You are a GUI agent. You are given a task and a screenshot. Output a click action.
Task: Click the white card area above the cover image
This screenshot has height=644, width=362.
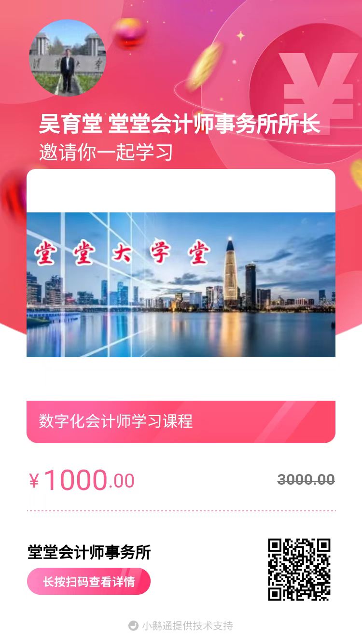coord(181,191)
